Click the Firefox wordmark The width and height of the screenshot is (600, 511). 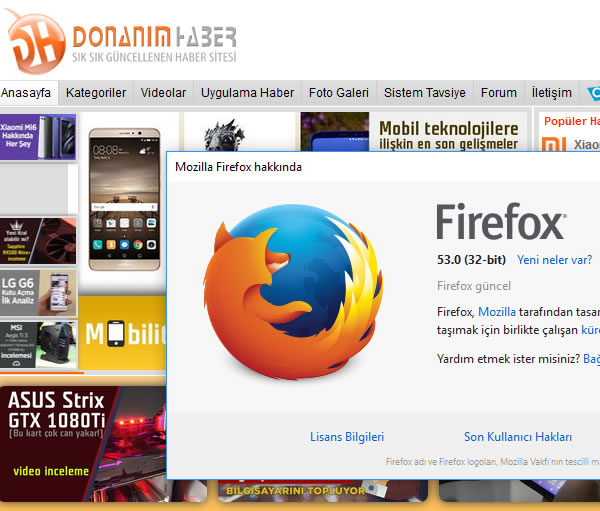[x=501, y=221]
